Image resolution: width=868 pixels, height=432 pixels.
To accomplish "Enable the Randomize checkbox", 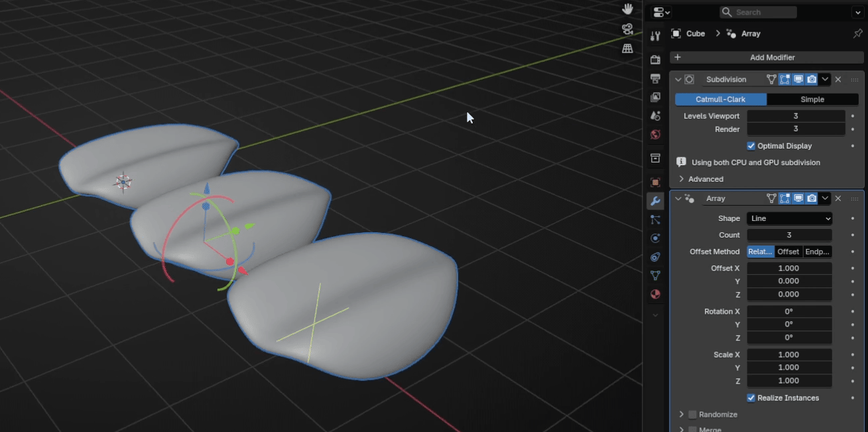I will point(692,415).
